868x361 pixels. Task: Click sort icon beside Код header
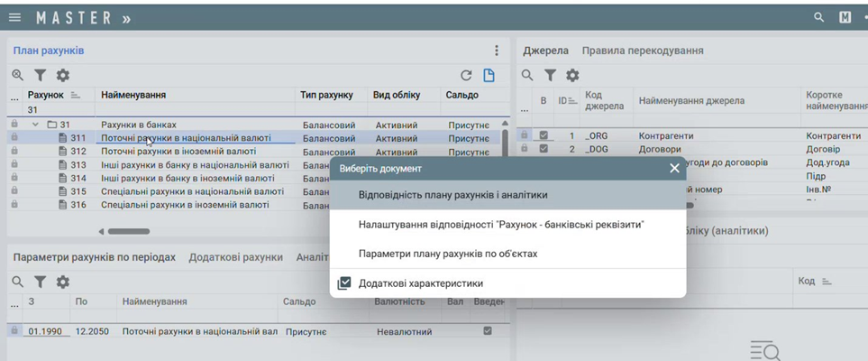click(827, 282)
